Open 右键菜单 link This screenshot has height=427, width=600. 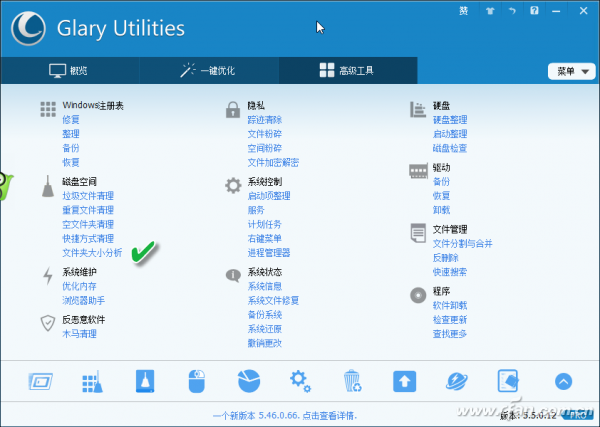(265, 239)
